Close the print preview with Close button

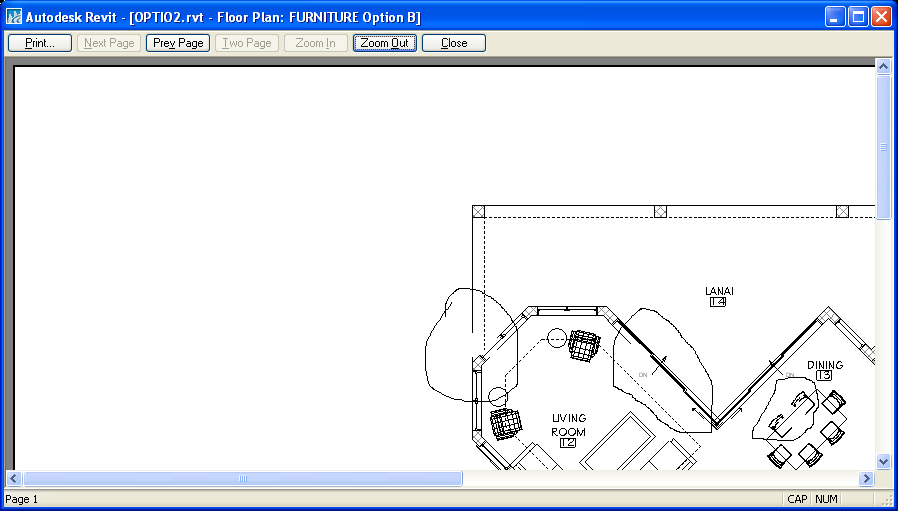point(454,43)
